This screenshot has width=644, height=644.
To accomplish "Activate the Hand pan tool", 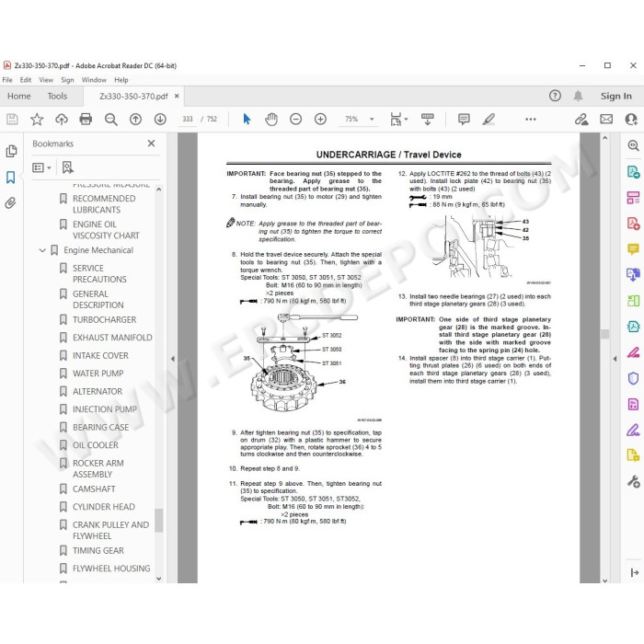I will point(271,119).
